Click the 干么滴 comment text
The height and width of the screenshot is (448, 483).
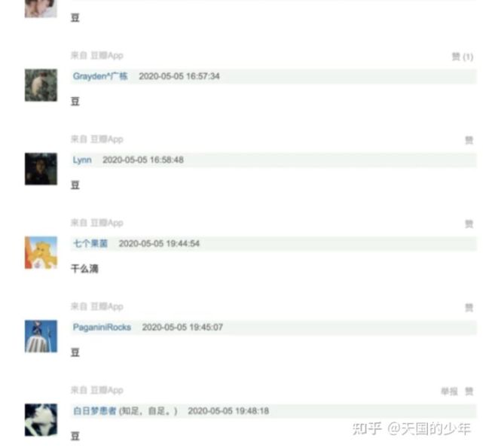pyautogui.click(x=84, y=269)
